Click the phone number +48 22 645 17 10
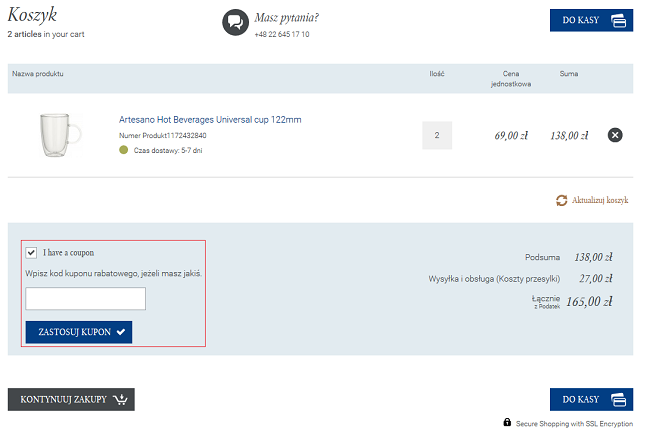Image resolution: width=650 pixels, height=434 pixels. (281, 35)
